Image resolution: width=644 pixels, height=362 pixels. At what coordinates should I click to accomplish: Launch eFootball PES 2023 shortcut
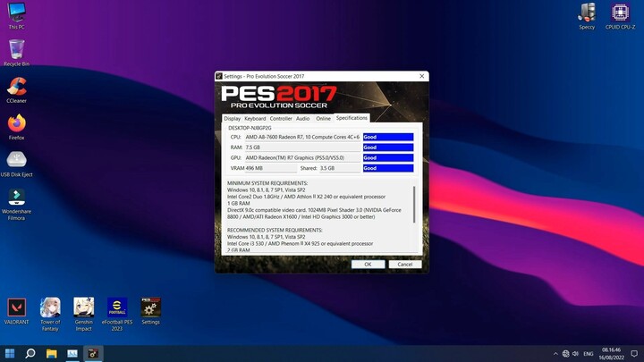tap(117, 314)
